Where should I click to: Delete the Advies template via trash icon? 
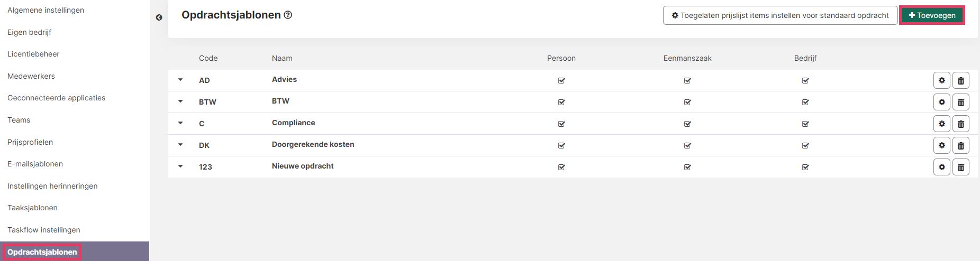(x=961, y=80)
